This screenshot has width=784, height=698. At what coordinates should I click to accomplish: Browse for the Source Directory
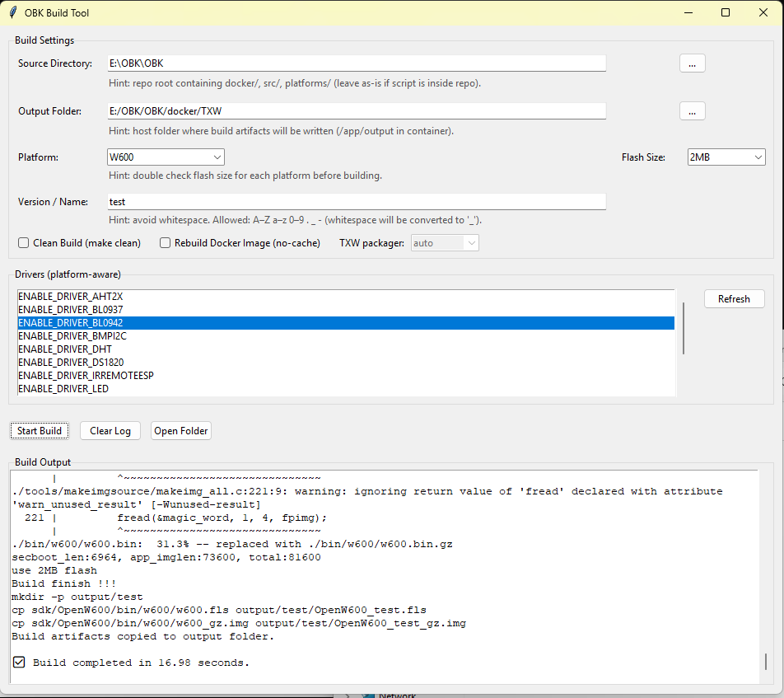click(x=692, y=63)
